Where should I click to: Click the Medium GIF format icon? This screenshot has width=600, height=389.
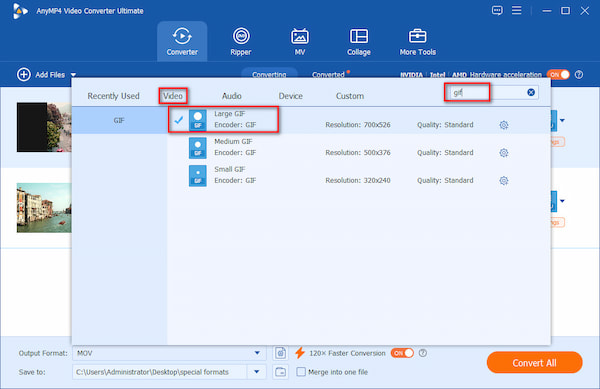click(x=197, y=148)
